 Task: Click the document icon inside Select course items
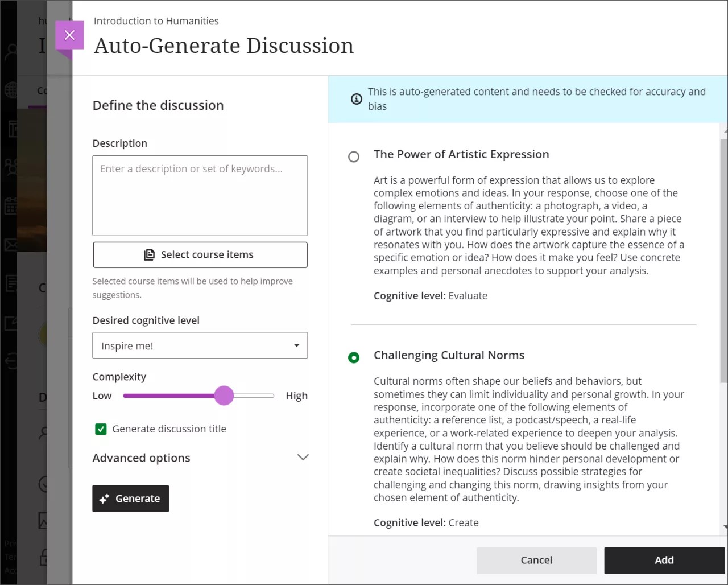point(149,254)
